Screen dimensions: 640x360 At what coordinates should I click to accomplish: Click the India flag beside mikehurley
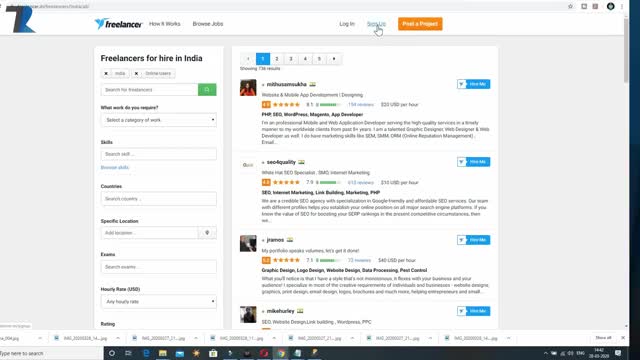(x=300, y=311)
